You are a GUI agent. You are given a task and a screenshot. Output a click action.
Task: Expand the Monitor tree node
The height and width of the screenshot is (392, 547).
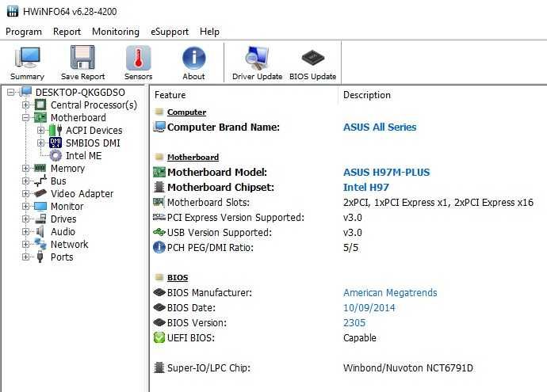25,206
